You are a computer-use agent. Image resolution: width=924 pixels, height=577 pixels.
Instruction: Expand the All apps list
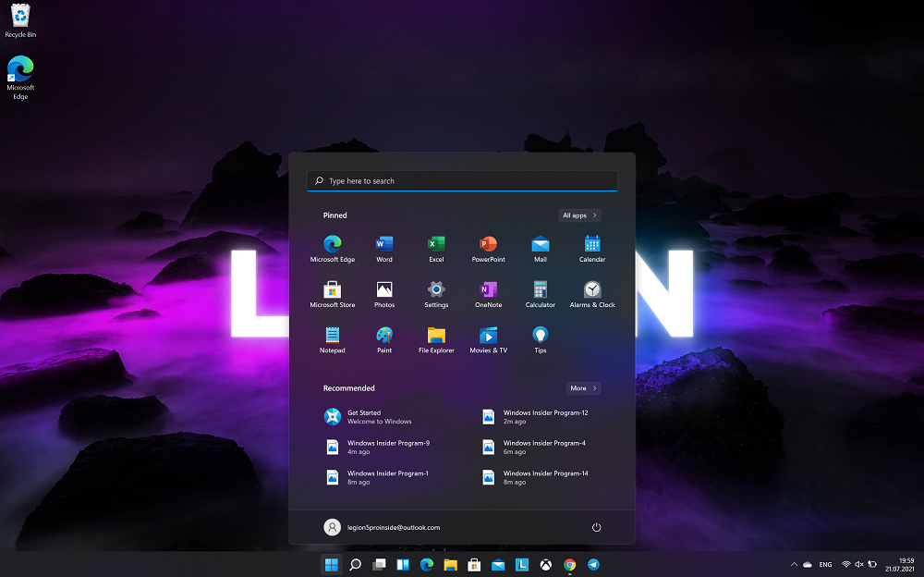(579, 215)
